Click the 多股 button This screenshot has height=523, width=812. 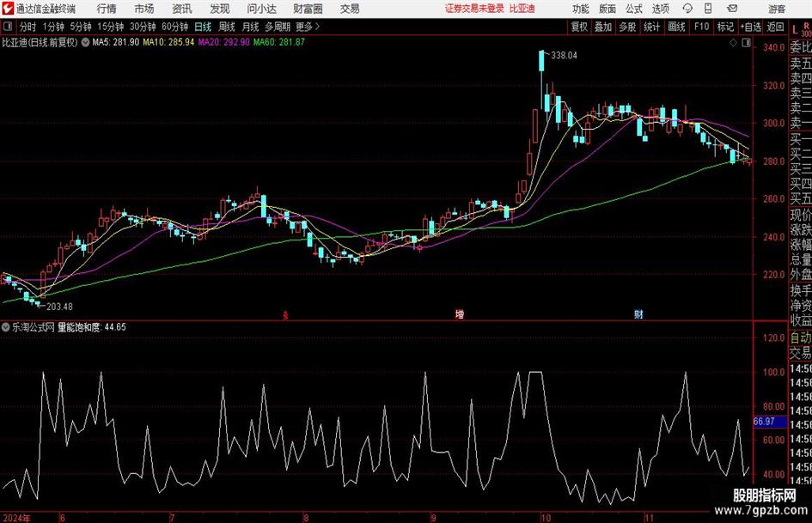[x=627, y=27]
